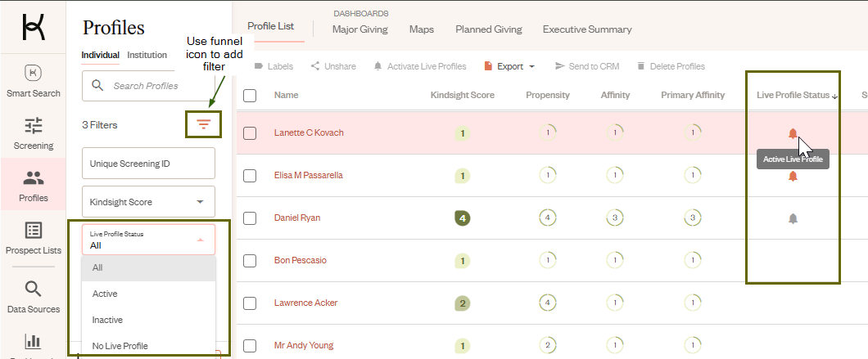Viewport: 868px width, 359px height.
Task: Switch to the Major Giving dashboard tab
Action: pos(360,29)
